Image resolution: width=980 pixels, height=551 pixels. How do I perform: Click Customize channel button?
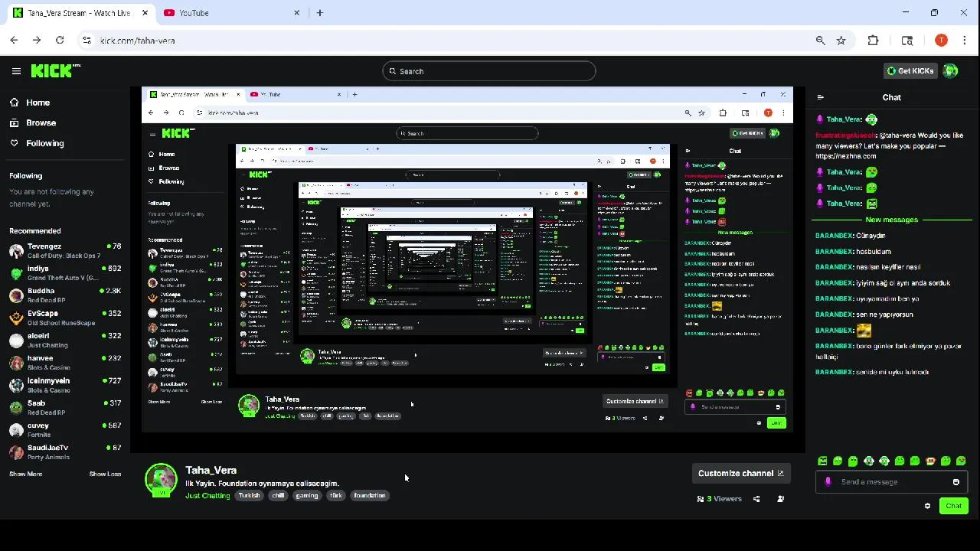tap(740, 473)
